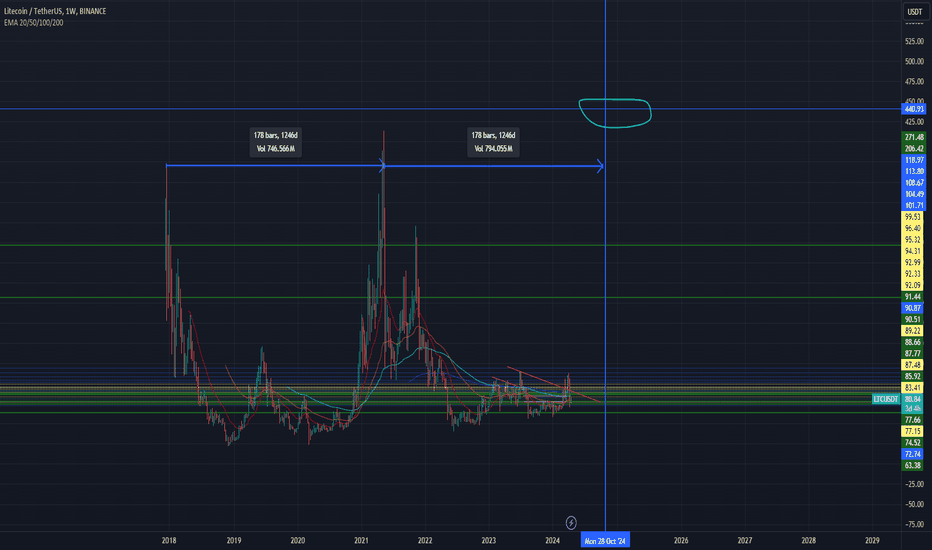Viewport: 932px width, 550px height.
Task: Click the Litecoin / TetherUS chart title
Action: [x=55, y=11]
